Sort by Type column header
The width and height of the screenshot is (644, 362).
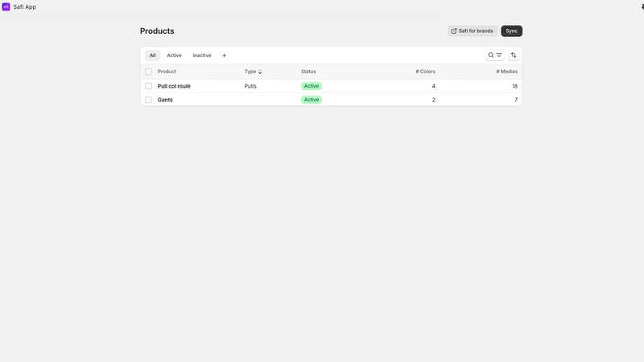tap(253, 72)
